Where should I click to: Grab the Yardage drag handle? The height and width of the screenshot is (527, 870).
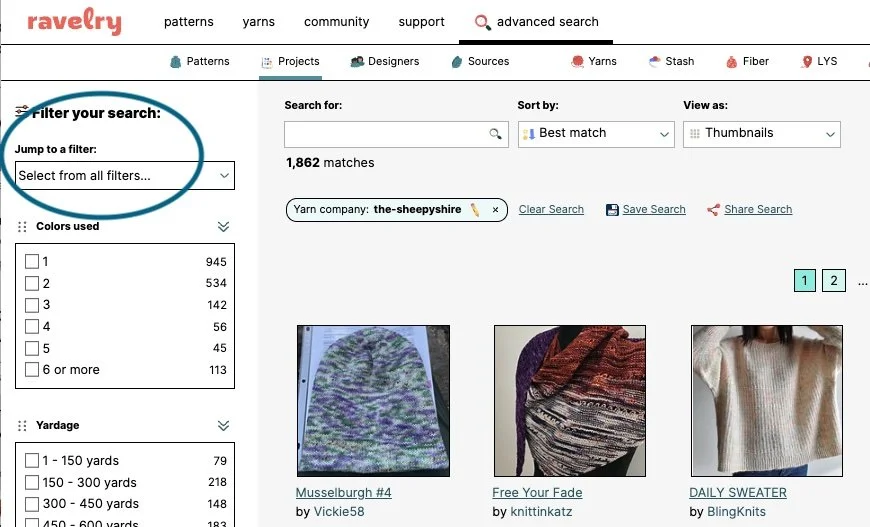pyautogui.click(x=22, y=425)
